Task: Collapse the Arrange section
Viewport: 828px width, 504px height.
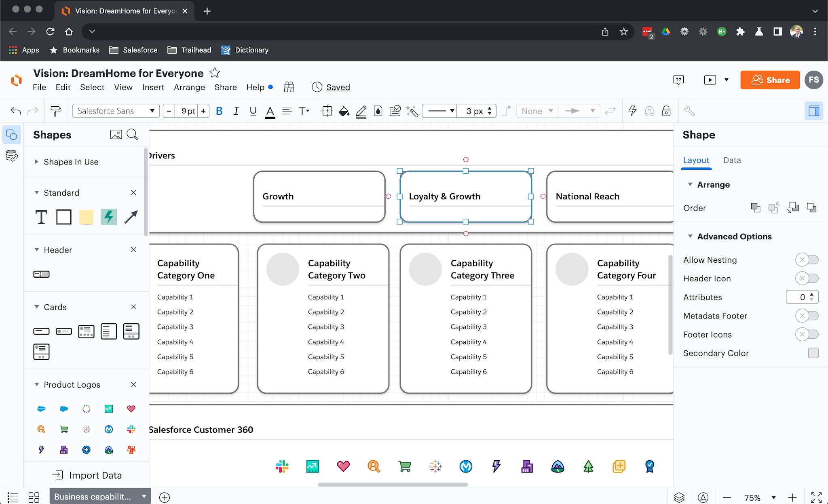Action: [x=690, y=184]
